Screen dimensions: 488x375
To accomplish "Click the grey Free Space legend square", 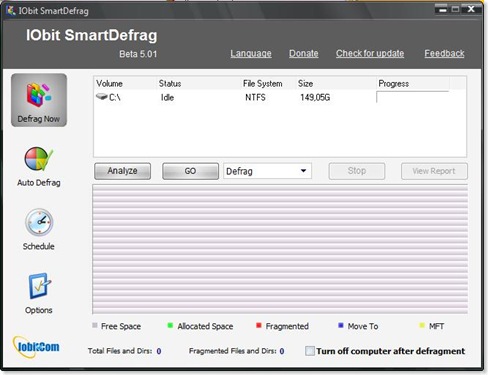I will click(x=95, y=325).
